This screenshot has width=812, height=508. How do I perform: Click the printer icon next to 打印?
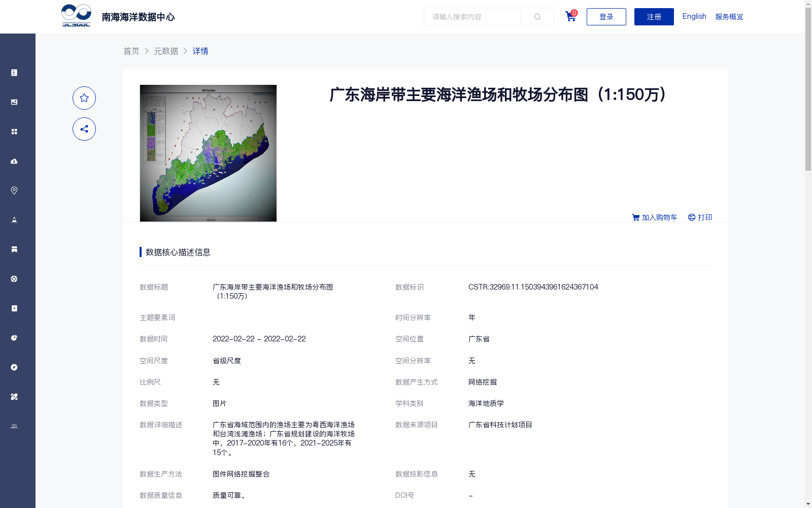[x=691, y=217]
